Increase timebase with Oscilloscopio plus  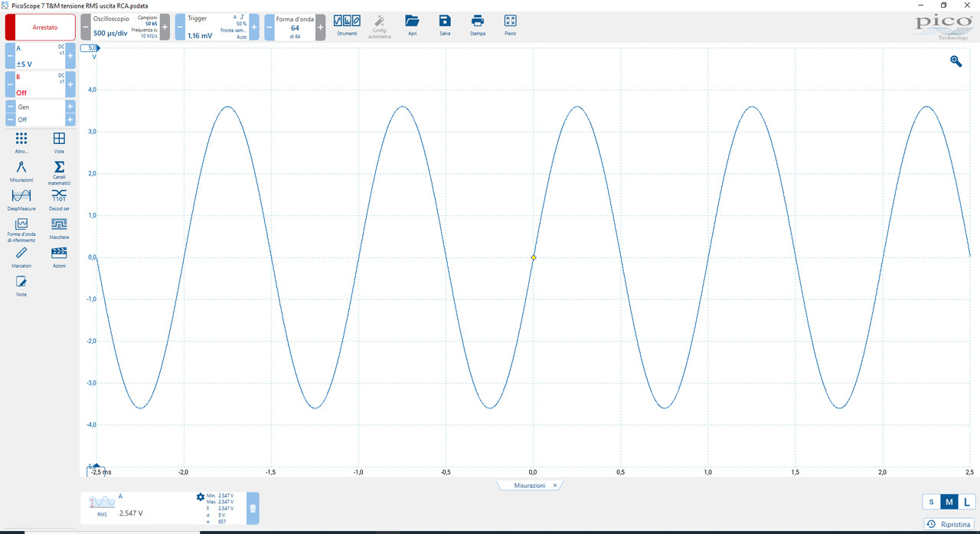point(165,27)
